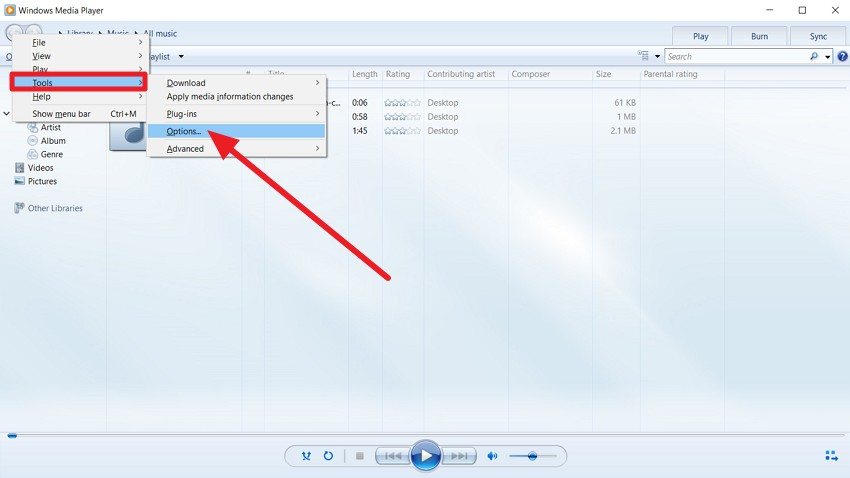Select Apply media information changes
This screenshot has height=478, width=850.
tap(237, 96)
